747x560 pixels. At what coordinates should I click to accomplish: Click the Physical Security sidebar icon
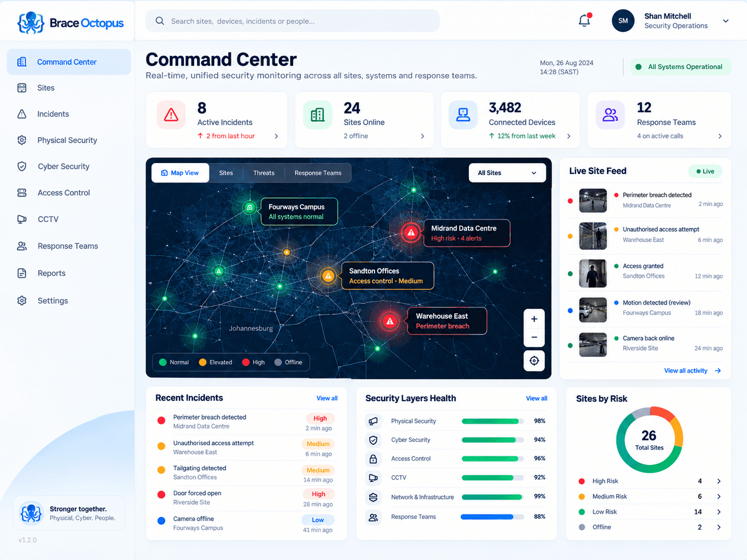coord(22,140)
